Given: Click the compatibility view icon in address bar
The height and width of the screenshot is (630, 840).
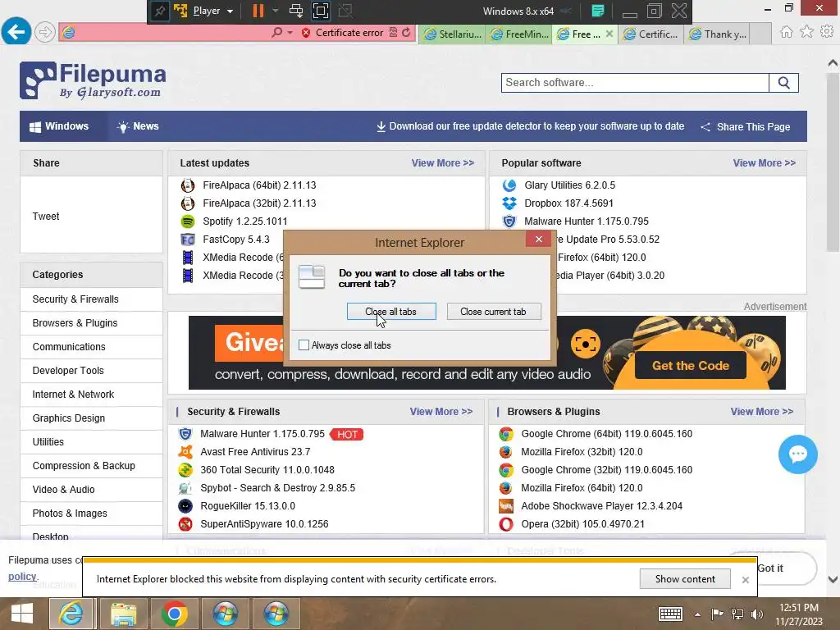Looking at the screenshot, I should (393, 33).
